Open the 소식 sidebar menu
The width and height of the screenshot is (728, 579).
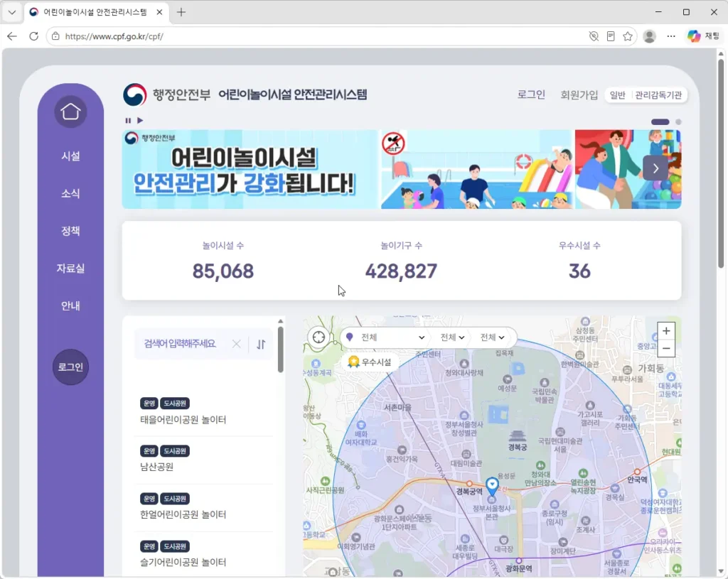tap(70, 193)
